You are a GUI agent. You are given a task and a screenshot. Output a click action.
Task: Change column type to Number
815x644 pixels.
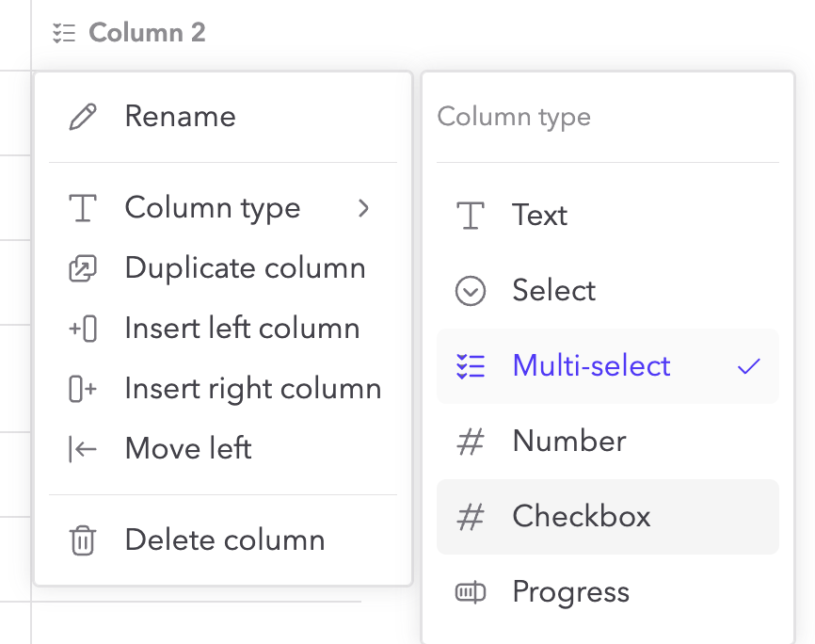coord(568,441)
